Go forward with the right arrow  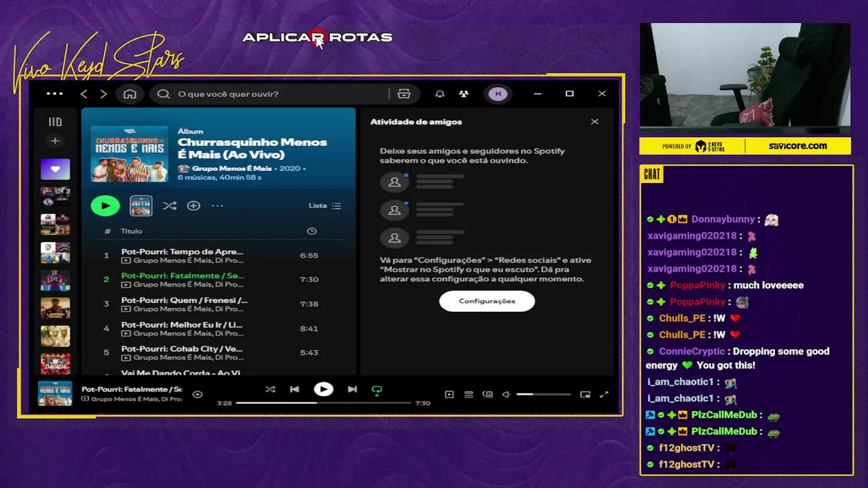coord(103,94)
